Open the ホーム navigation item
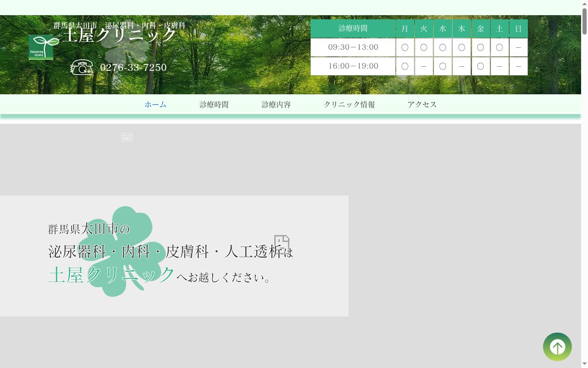This screenshot has height=368, width=588. click(x=156, y=104)
